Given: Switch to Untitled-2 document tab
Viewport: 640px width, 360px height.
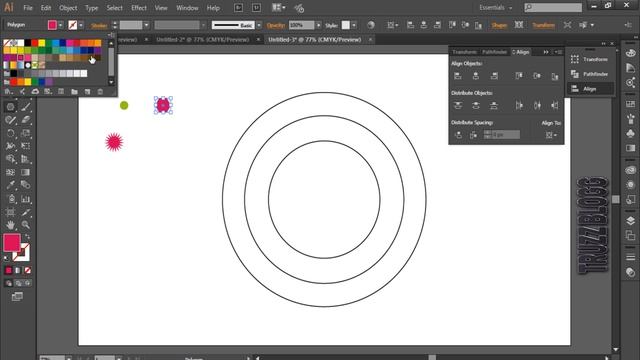Looking at the screenshot, I should click(x=202, y=40).
